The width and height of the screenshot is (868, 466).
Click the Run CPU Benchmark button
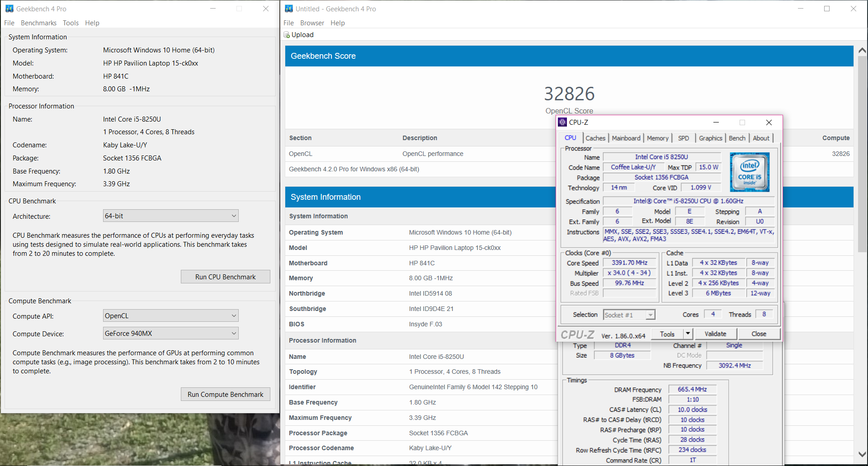click(x=226, y=277)
